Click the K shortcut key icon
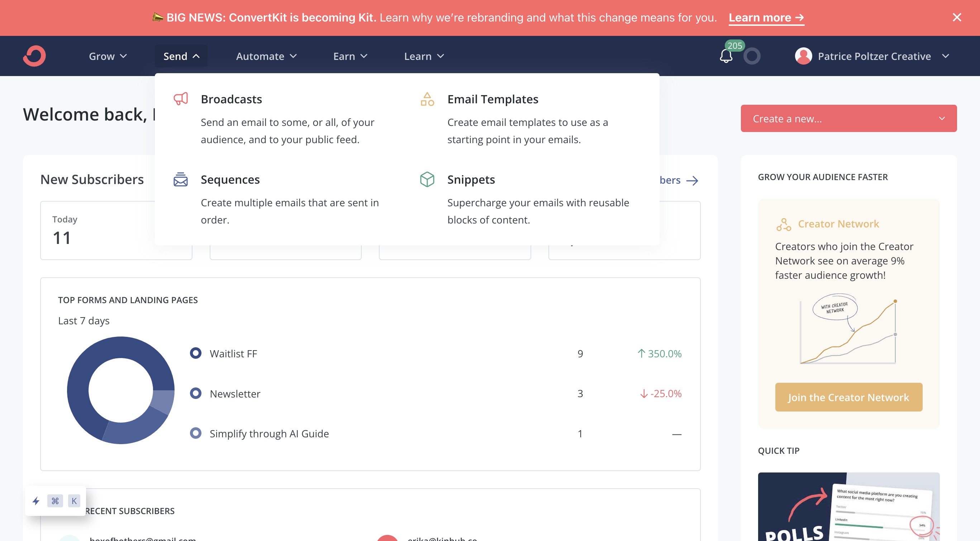980x541 pixels. [x=74, y=501]
